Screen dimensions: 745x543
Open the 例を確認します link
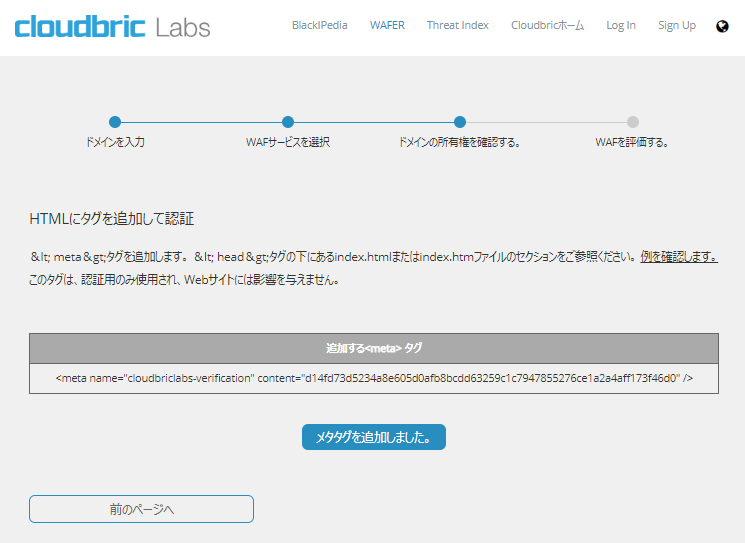679,257
